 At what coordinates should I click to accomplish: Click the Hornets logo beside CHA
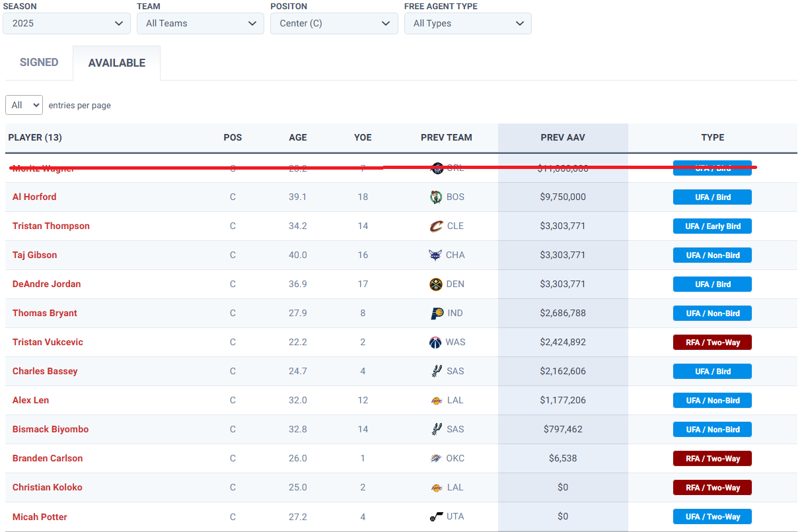[436, 255]
